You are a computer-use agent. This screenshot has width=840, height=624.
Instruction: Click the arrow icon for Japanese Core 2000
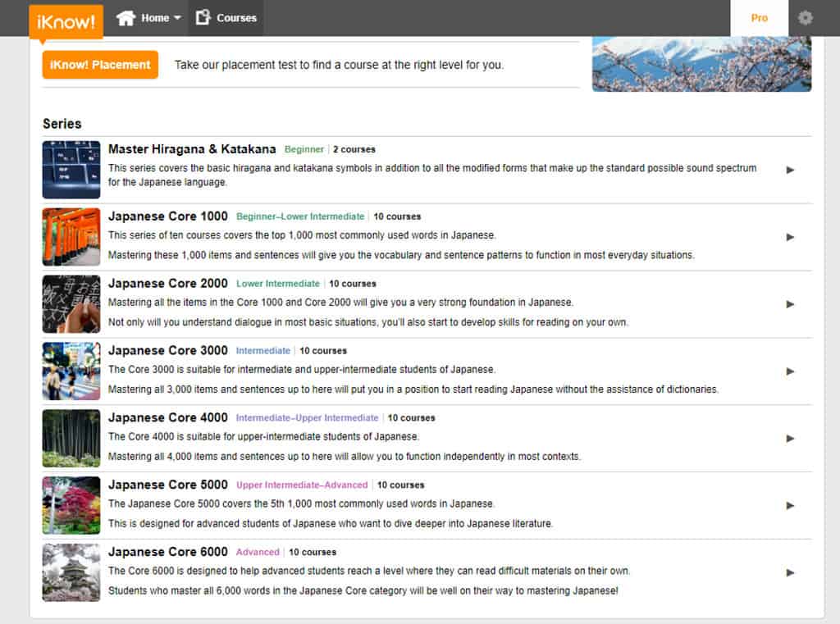pos(790,304)
